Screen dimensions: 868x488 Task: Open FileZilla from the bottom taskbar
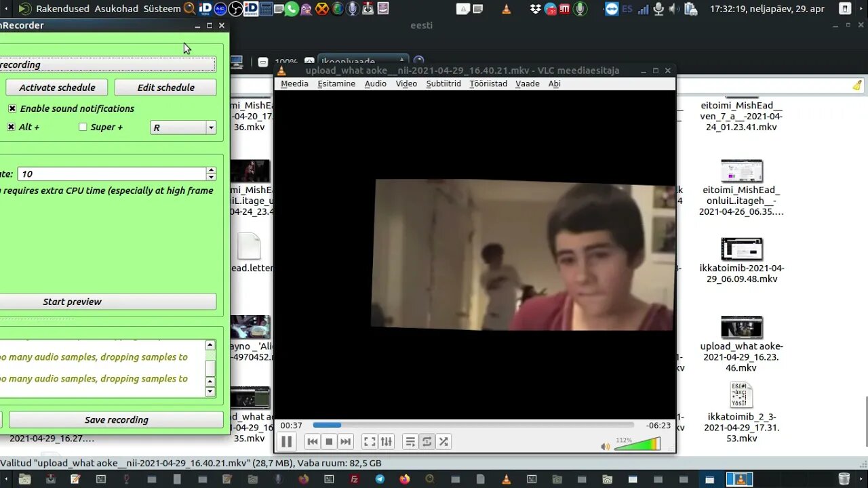tap(354, 479)
